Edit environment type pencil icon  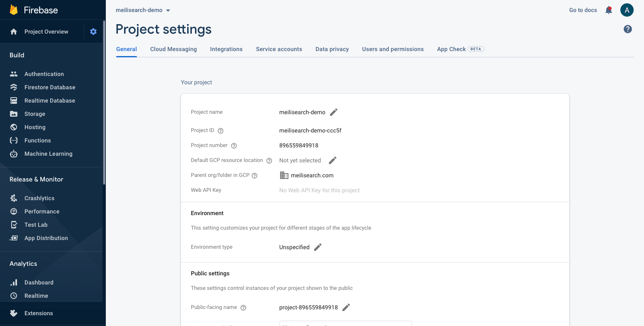pyautogui.click(x=318, y=247)
